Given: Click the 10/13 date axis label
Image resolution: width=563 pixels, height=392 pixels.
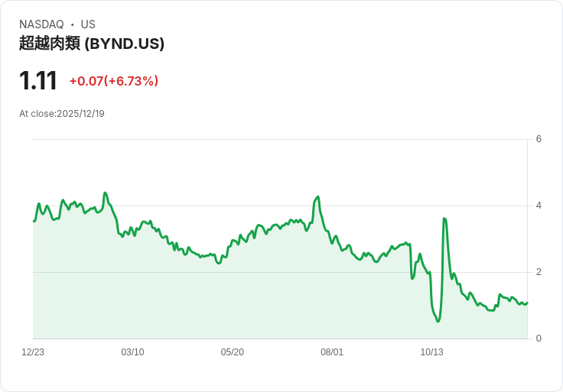Looking at the screenshot, I should click(x=431, y=352).
